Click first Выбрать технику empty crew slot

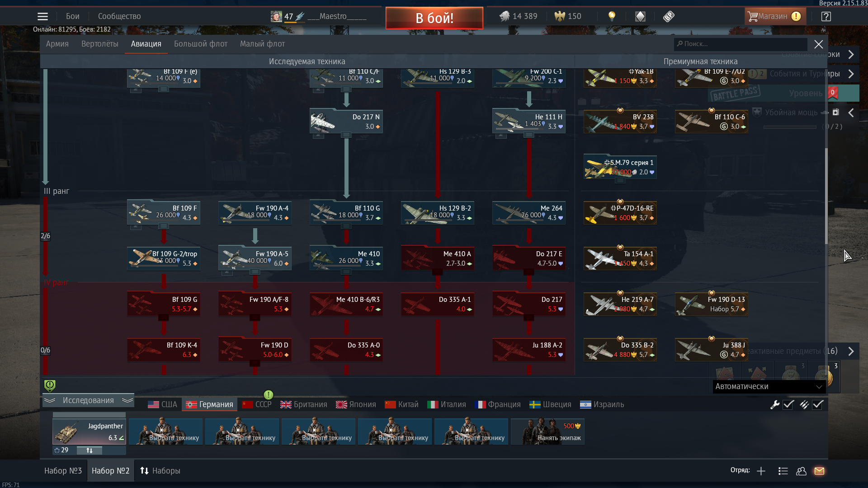pyautogui.click(x=165, y=432)
